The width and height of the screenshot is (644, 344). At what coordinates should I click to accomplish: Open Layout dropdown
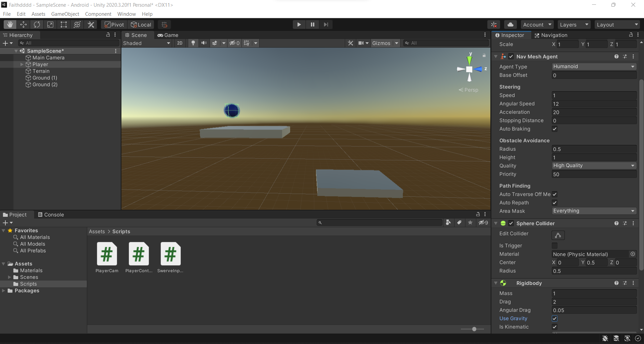(x=617, y=24)
